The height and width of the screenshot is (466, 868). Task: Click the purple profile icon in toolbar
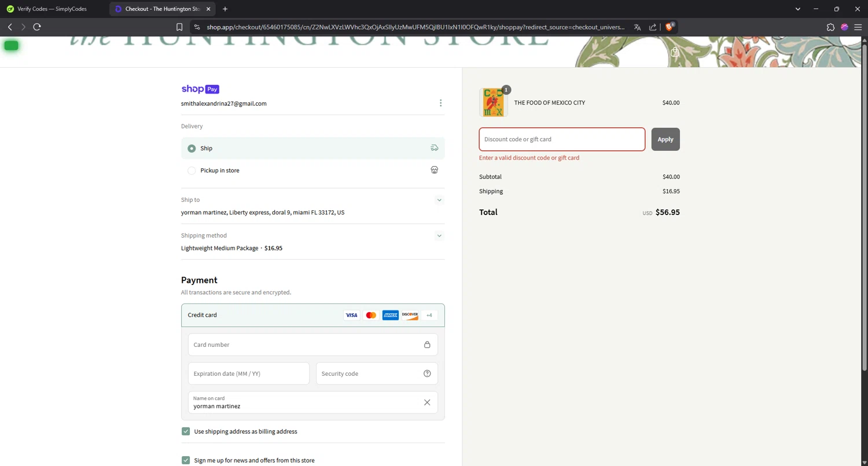click(x=844, y=27)
